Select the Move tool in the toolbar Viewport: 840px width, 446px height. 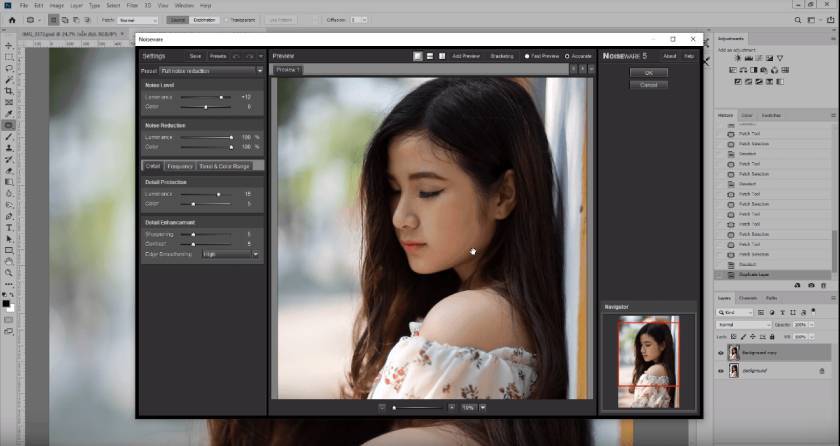point(9,46)
